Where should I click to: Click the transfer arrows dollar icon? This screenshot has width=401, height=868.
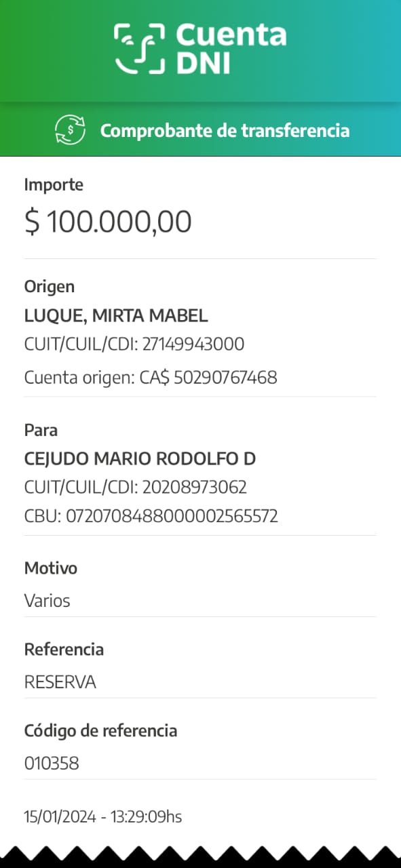(71, 130)
